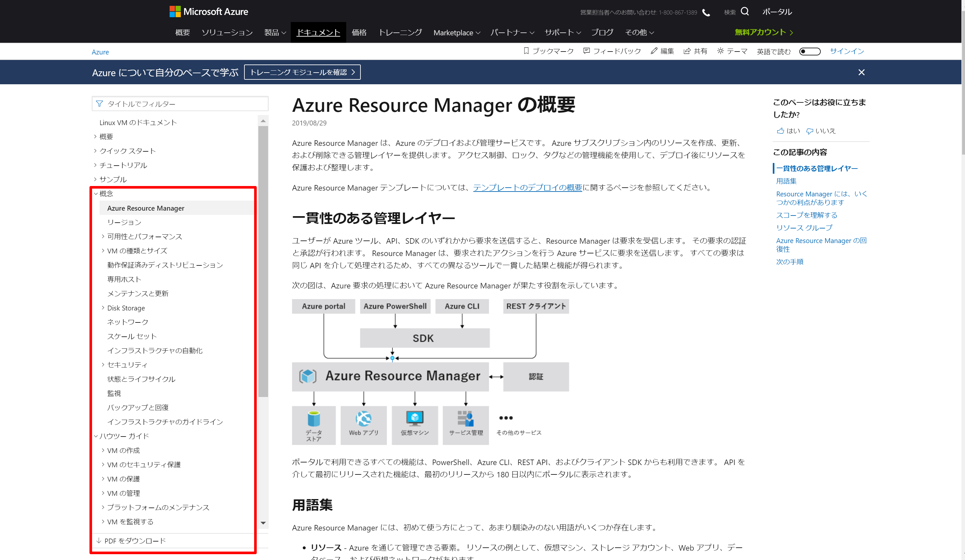Open the theme sun icon
Screen dimensions: 965x560
tap(720, 51)
